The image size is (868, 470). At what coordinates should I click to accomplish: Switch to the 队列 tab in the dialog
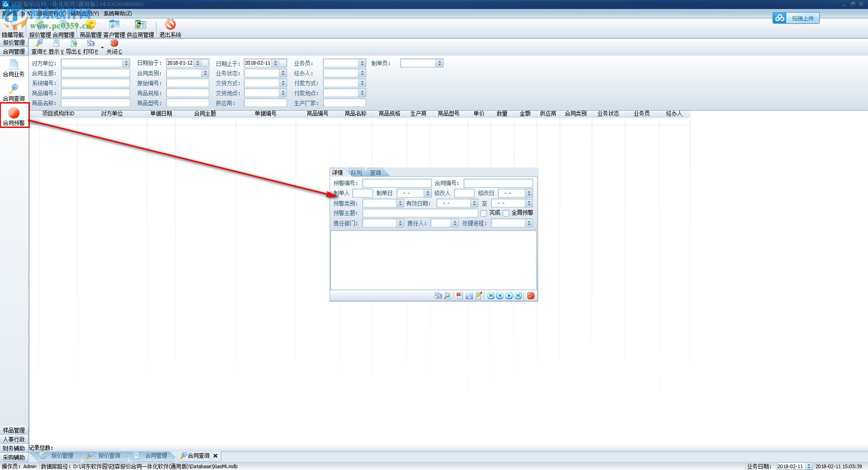(x=356, y=173)
